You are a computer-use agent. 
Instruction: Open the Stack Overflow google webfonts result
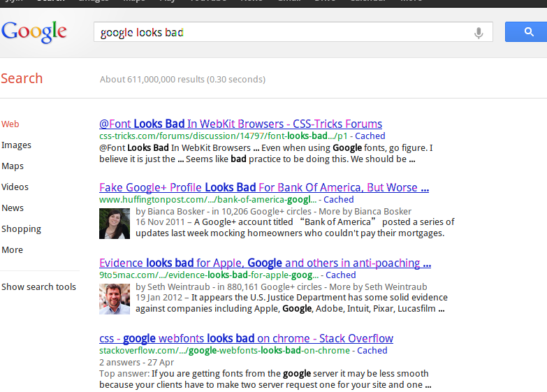pos(246,338)
